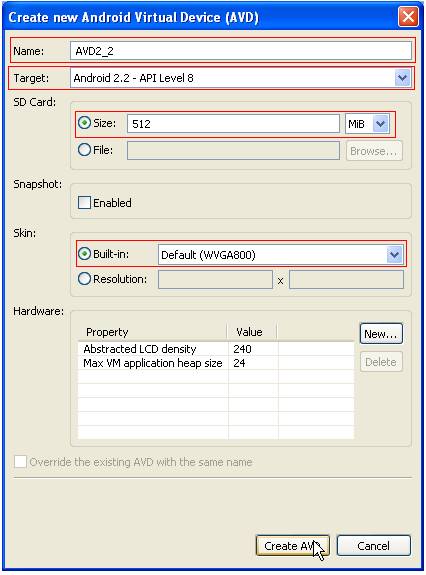Expand the MiB unit dropdown
The image size is (426, 575).
(381, 124)
